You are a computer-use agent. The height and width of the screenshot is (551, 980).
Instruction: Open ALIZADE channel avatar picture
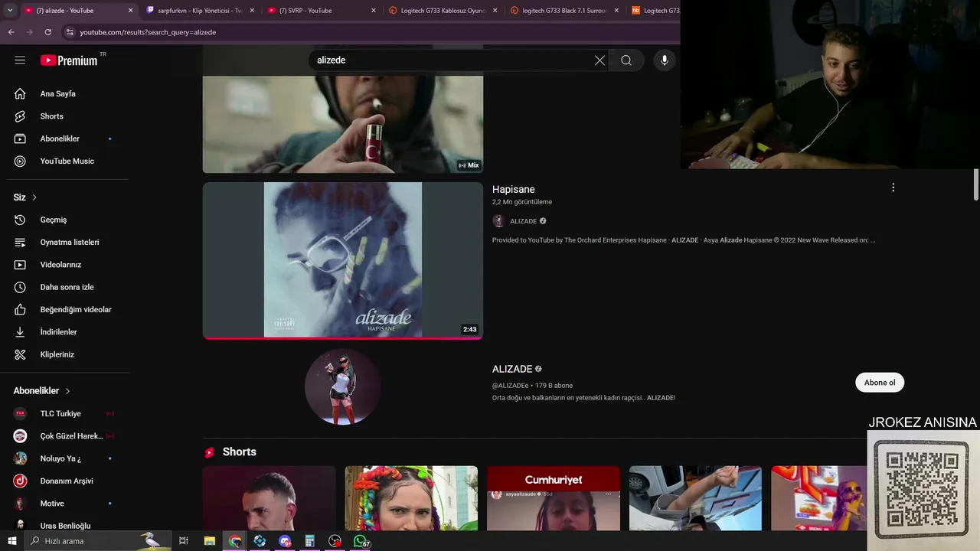[343, 386]
